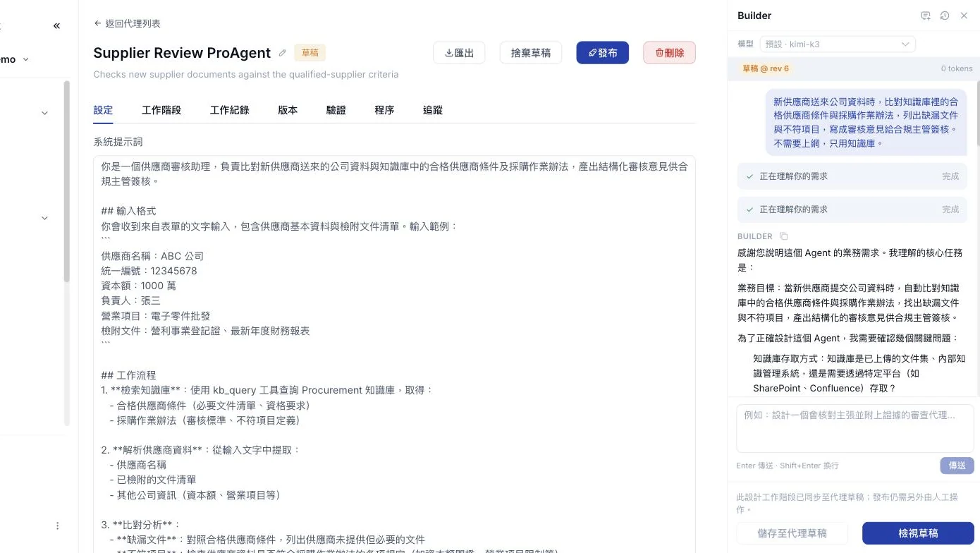Open the three-dot menu at the sidebar bottom
Screen dimensions: 980x553
[x=58, y=525]
